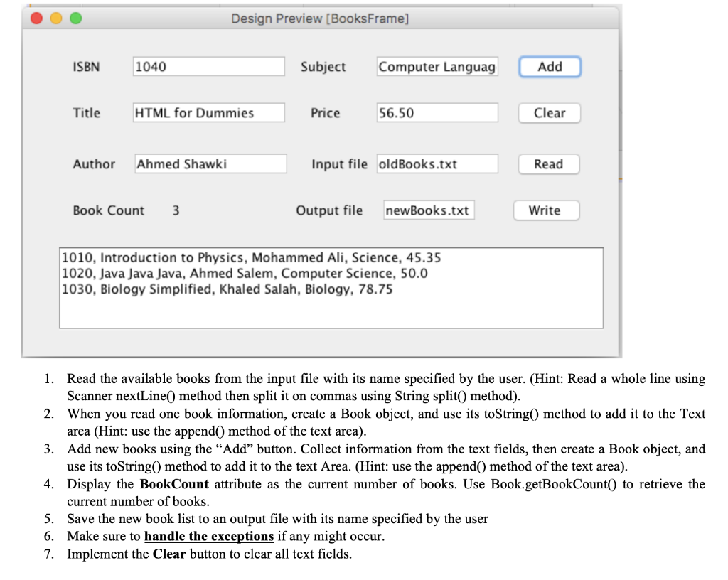Select the Title field with HTML for Dummies
Screen dimensions: 728x580
(x=208, y=112)
